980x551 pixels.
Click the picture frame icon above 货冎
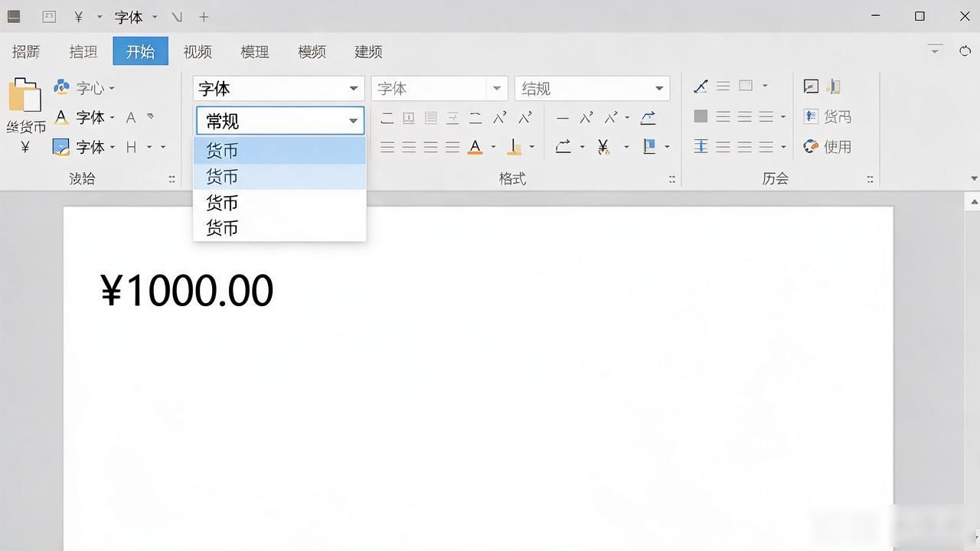click(x=811, y=86)
